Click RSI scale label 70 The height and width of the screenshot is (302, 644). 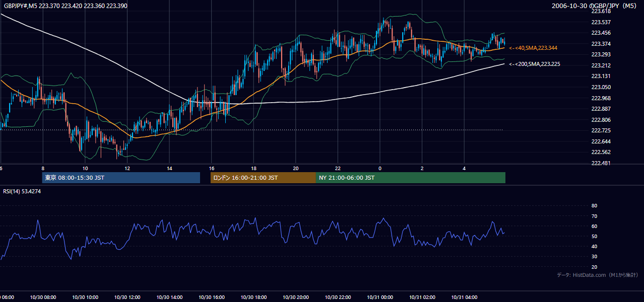(x=594, y=216)
